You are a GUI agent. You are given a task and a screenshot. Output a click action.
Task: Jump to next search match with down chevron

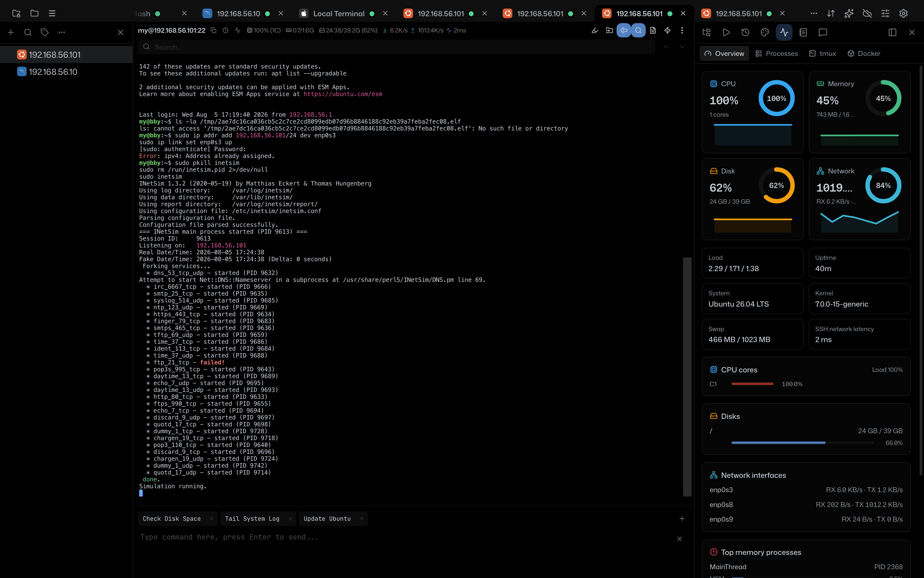point(682,47)
